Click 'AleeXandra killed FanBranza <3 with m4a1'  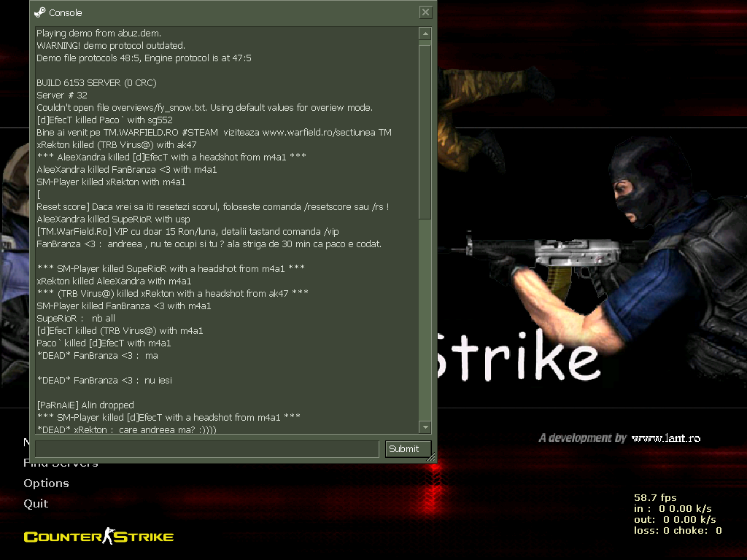[x=127, y=169]
